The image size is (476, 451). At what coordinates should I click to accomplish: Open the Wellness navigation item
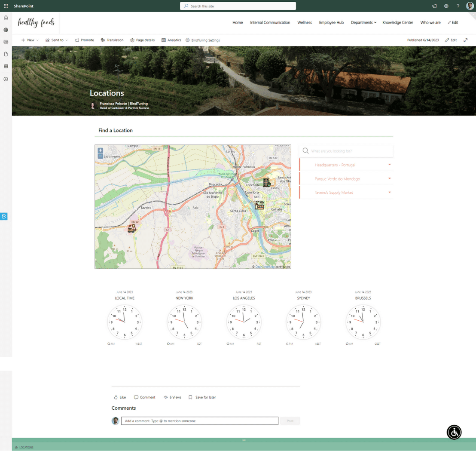click(x=305, y=22)
